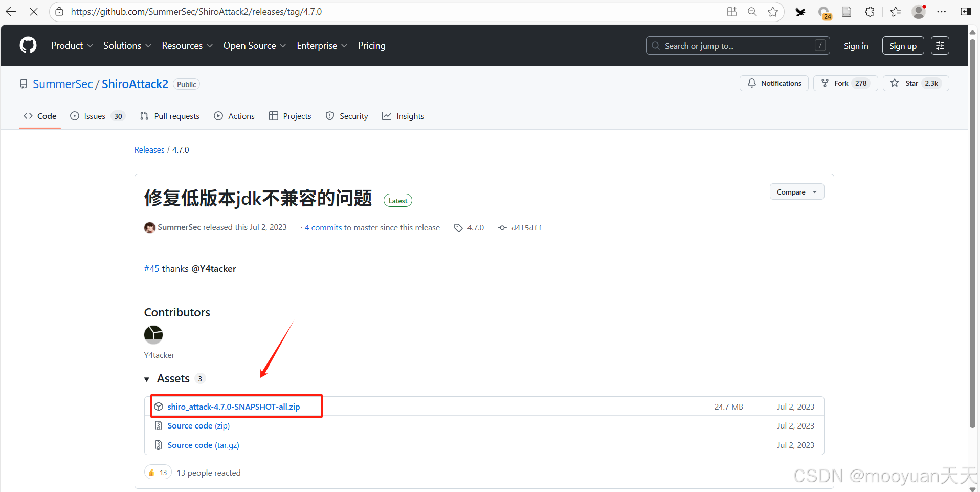Expand the Resources dropdown menu
This screenshot has width=980, height=492.
click(187, 46)
